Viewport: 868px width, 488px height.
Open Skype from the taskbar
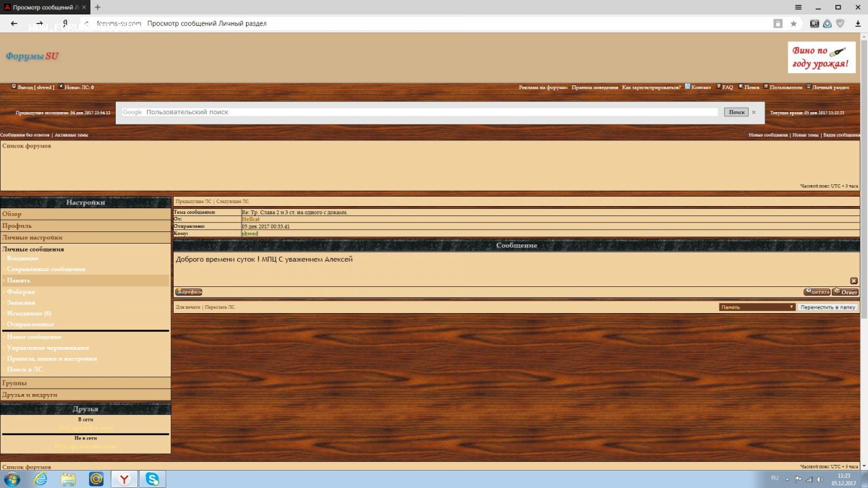tap(153, 479)
